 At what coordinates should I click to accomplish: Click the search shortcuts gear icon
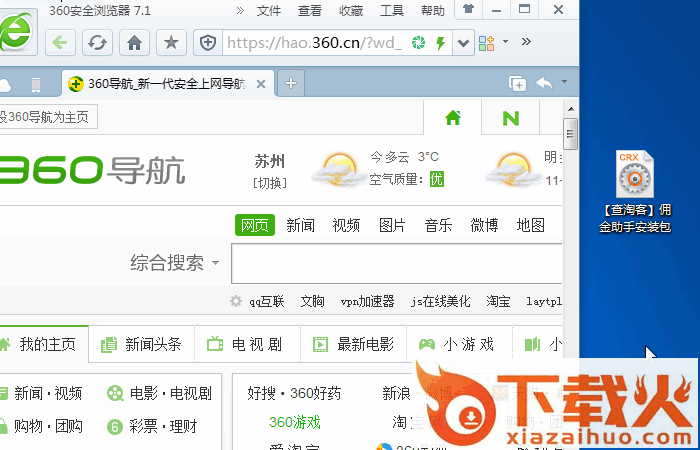(236, 301)
